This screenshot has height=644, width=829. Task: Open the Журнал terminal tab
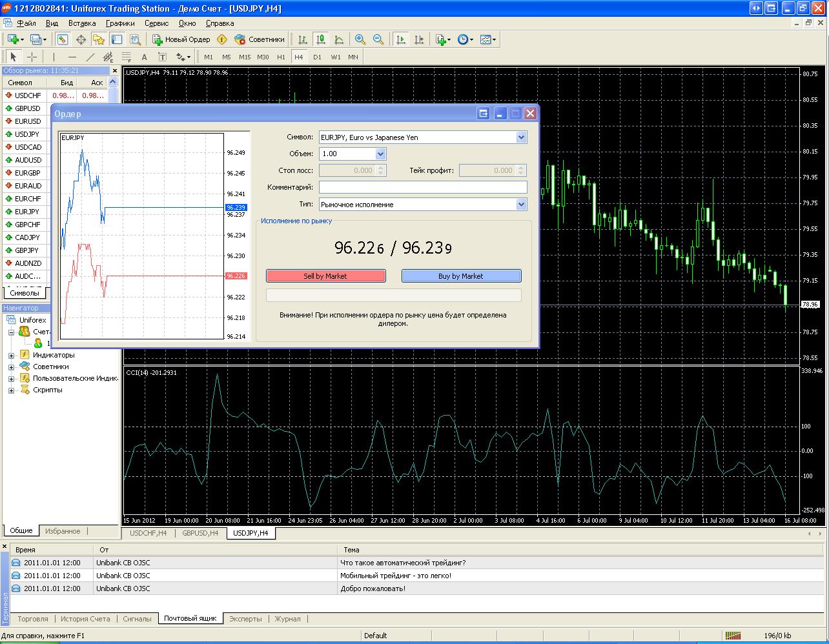point(287,619)
